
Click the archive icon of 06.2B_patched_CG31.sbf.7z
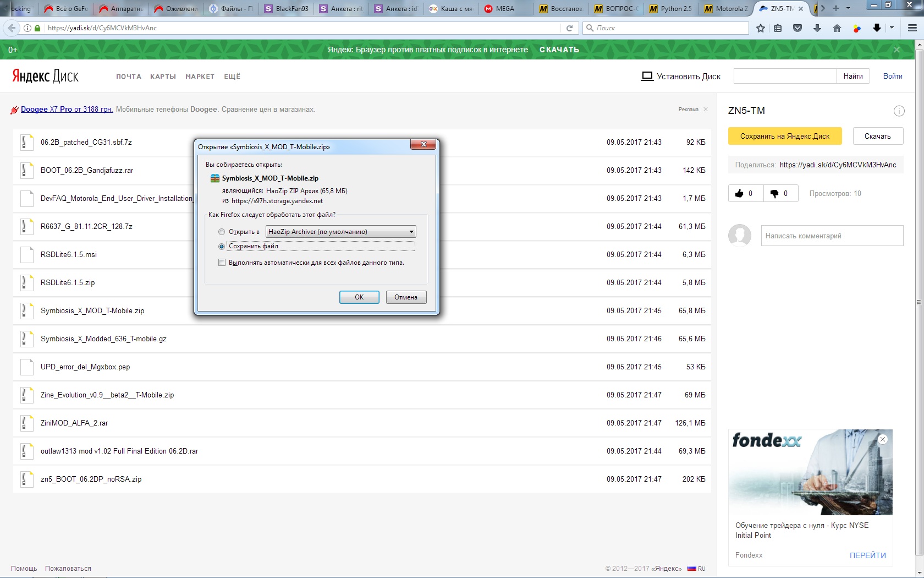(26, 142)
